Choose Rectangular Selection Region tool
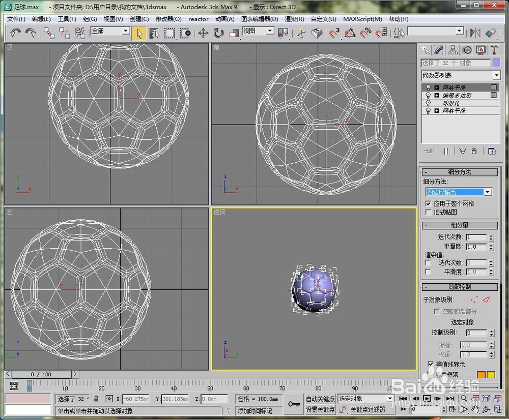This screenshot has width=509, height=420. [170, 33]
